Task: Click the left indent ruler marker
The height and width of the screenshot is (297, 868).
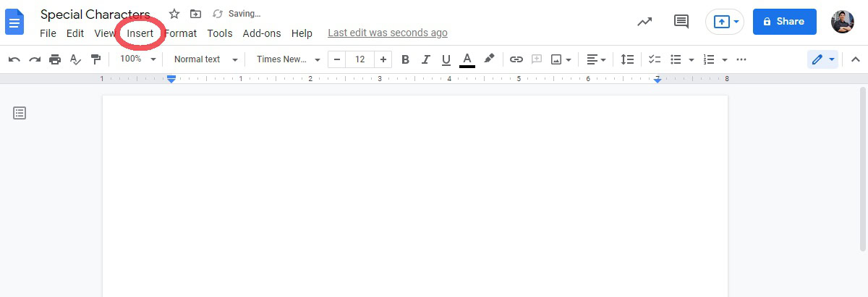Action: pyautogui.click(x=171, y=79)
